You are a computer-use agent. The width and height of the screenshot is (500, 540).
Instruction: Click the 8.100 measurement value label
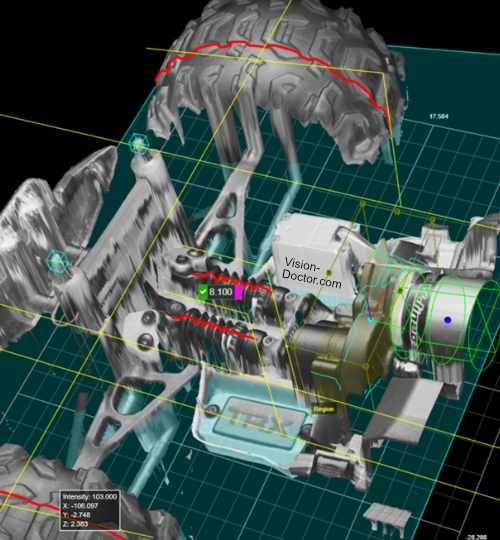click(x=220, y=292)
